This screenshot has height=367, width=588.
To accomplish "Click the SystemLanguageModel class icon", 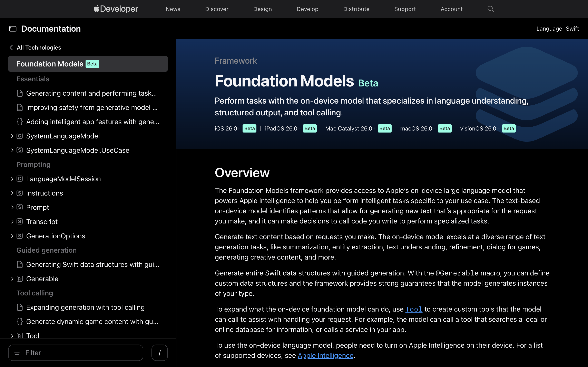I will pos(20,136).
